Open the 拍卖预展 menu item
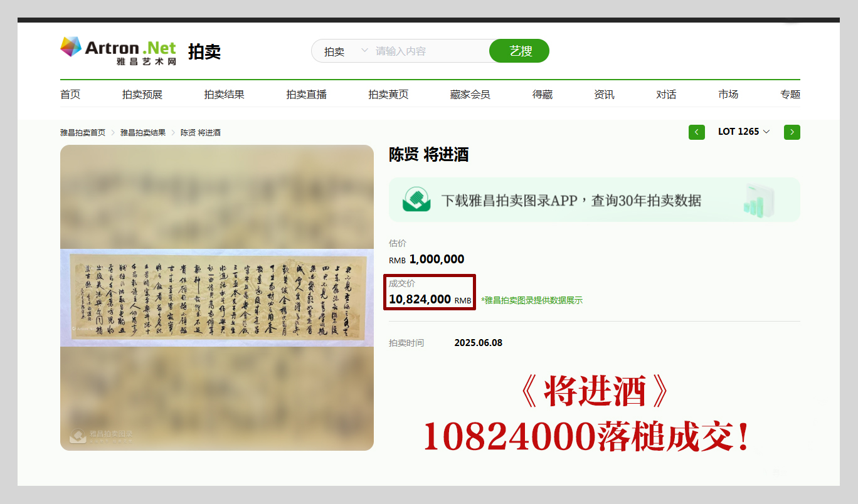 click(142, 95)
